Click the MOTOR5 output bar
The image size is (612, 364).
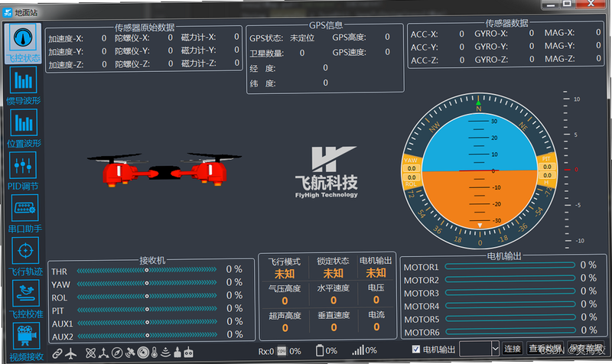(x=510, y=318)
